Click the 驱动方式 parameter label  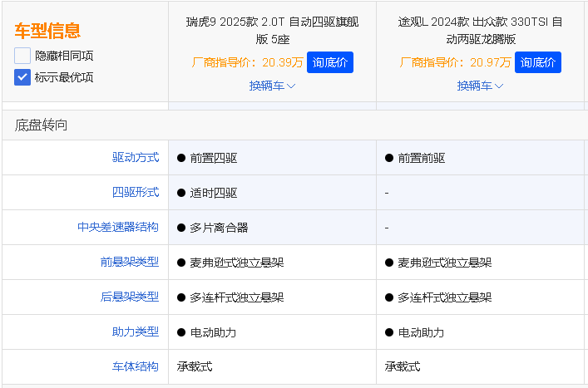[x=136, y=157]
